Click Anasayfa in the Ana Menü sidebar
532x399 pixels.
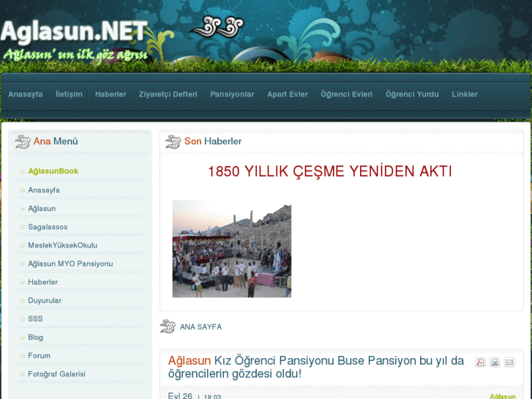[x=44, y=190]
